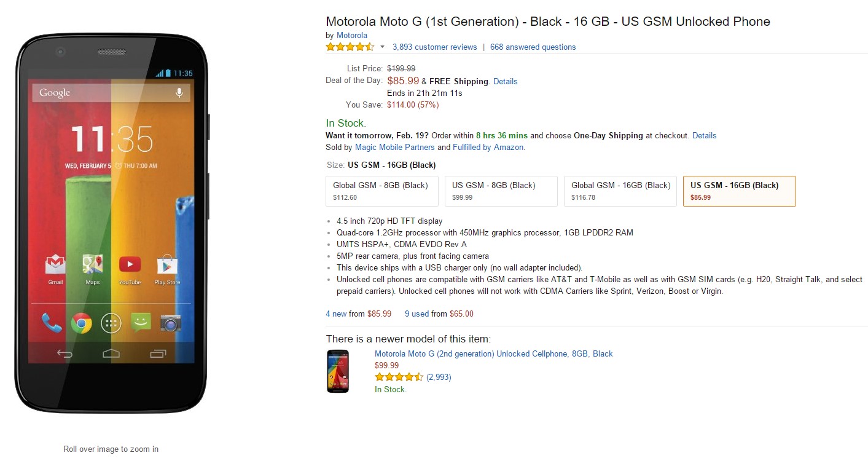The image size is (868, 458).
Task: Select Global GSM - 8GB (Black) size
Action: coord(381,191)
